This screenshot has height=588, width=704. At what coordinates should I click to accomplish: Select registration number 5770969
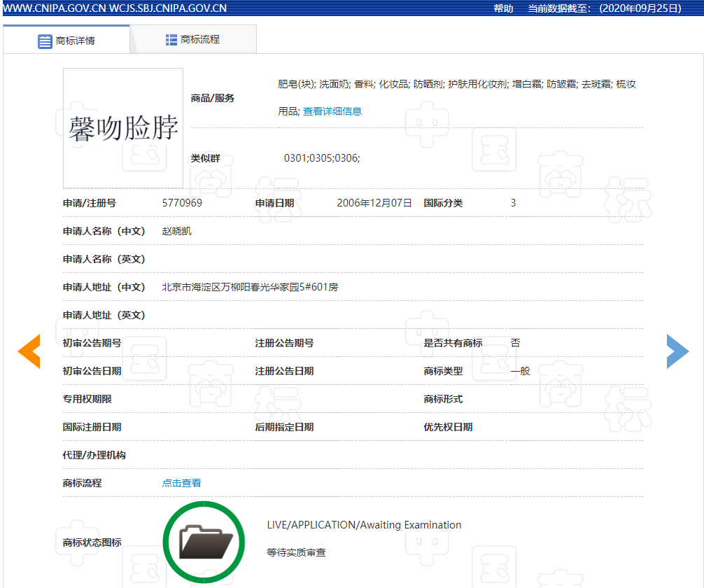point(182,203)
